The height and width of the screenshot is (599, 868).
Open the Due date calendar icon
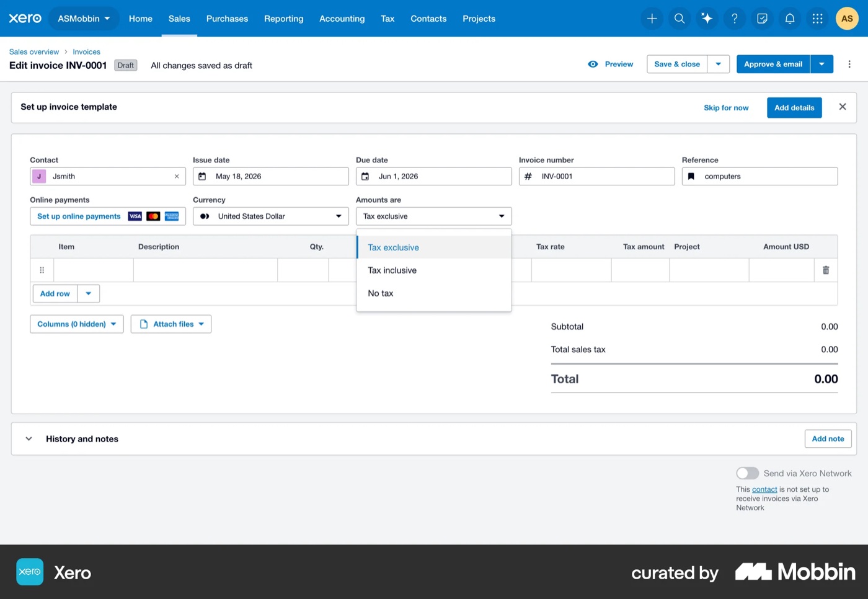click(365, 177)
